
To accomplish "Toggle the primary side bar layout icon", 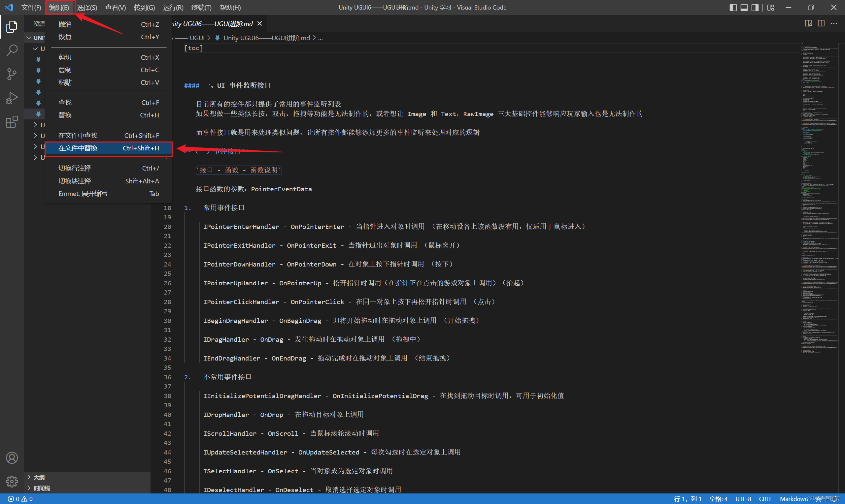I will coord(733,8).
